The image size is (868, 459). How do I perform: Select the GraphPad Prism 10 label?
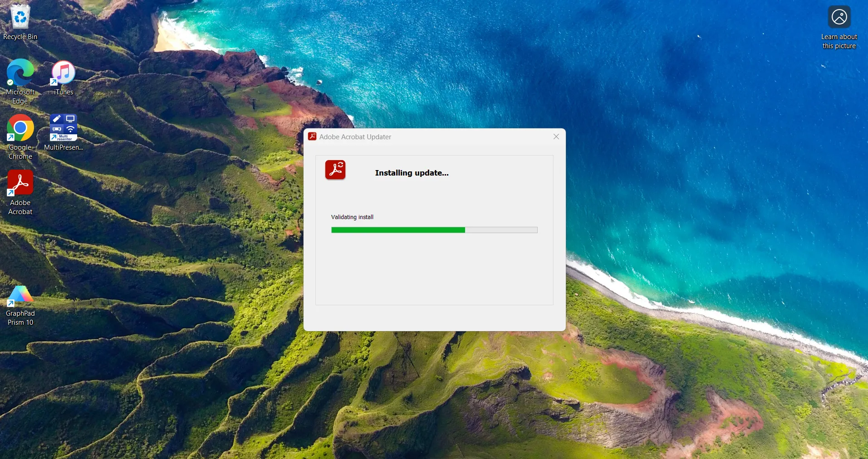click(x=20, y=317)
